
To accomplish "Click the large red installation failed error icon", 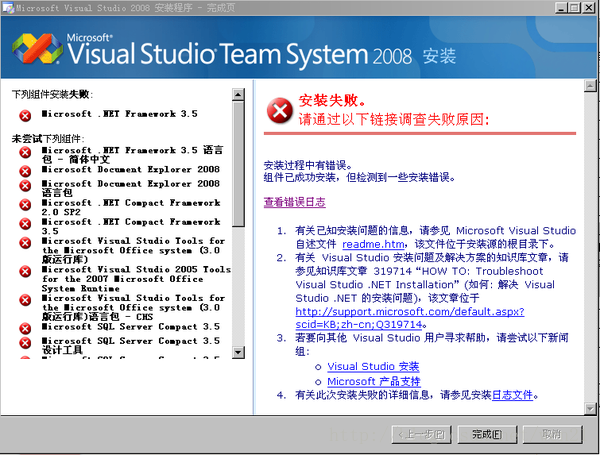I will [x=280, y=111].
